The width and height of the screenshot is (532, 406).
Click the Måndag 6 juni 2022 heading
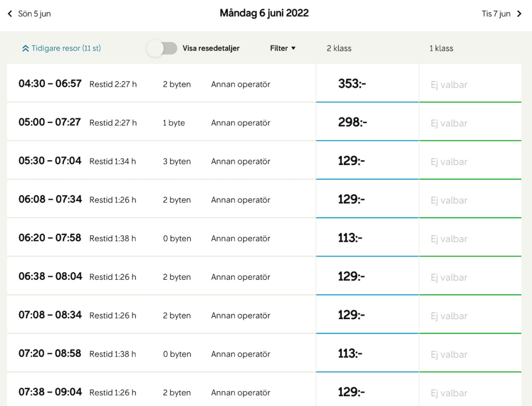tap(264, 13)
